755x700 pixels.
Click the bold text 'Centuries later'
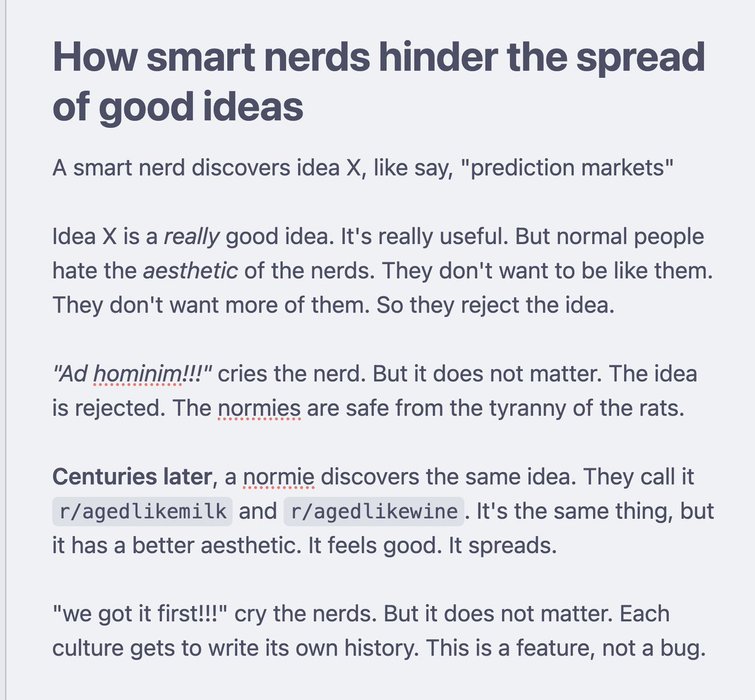pyautogui.click(x=132, y=477)
